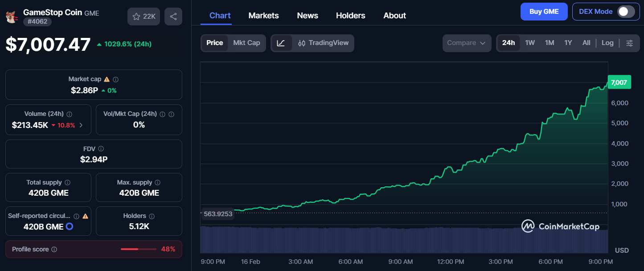Click the GameStop Coin logo avatar
Image resolution: width=644 pixels, height=271 pixels.
(x=11, y=17)
